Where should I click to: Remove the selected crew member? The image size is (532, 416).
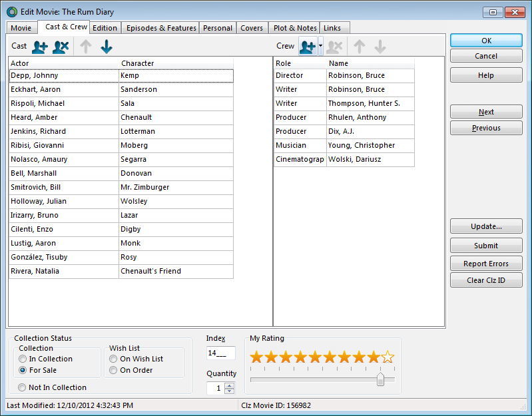click(334, 47)
